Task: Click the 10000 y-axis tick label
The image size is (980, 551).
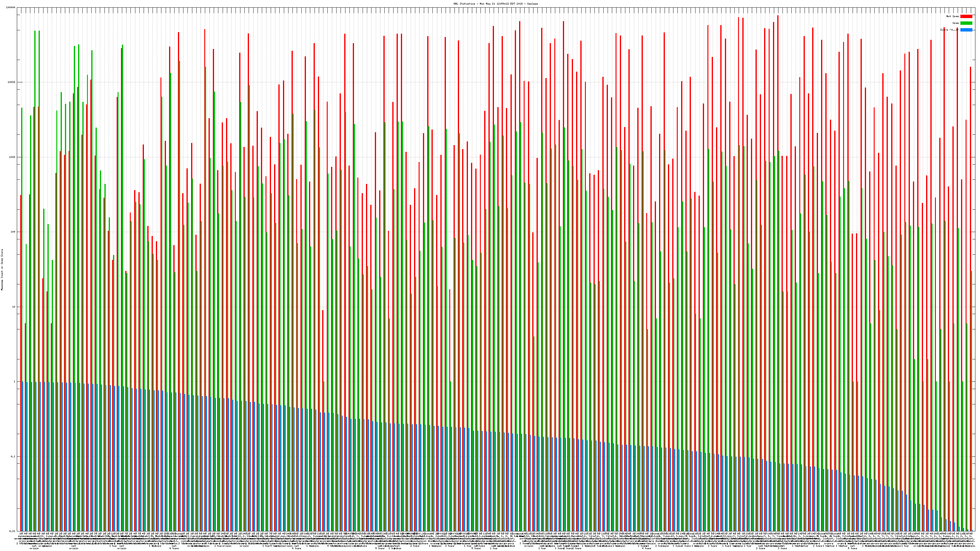Action: (12, 83)
